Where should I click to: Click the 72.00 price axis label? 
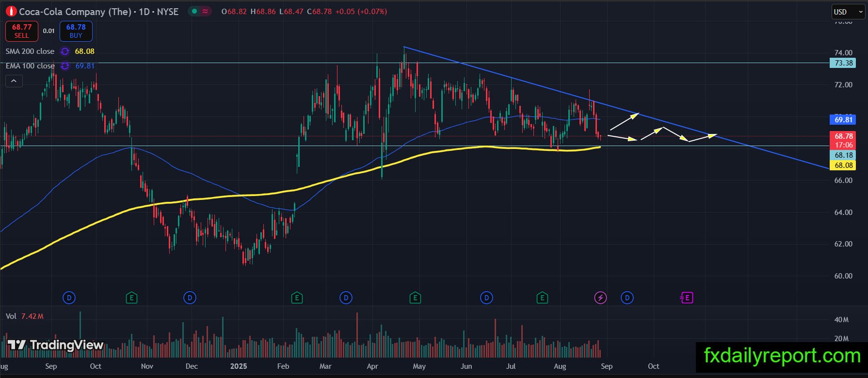point(843,85)
